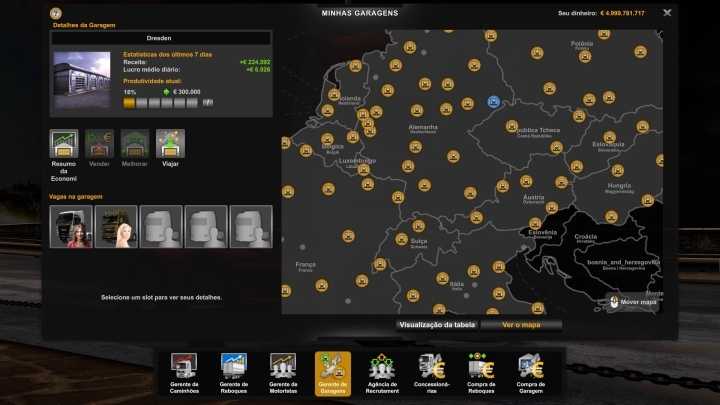Open Gerente de Motoristas in bottom bar
This screenshot has height=405, width=720.
coord(283,373)
